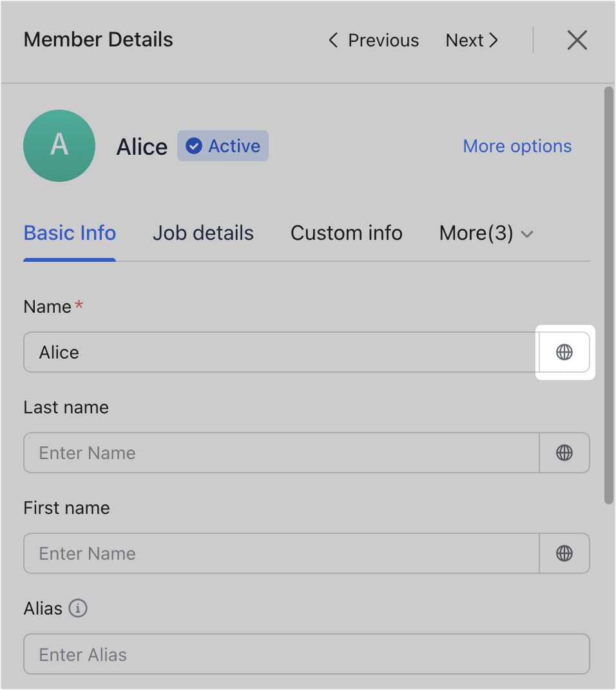Click the back chevron beside Previous
The height and width of the screenshot is (690, 616).
(332, 40)
